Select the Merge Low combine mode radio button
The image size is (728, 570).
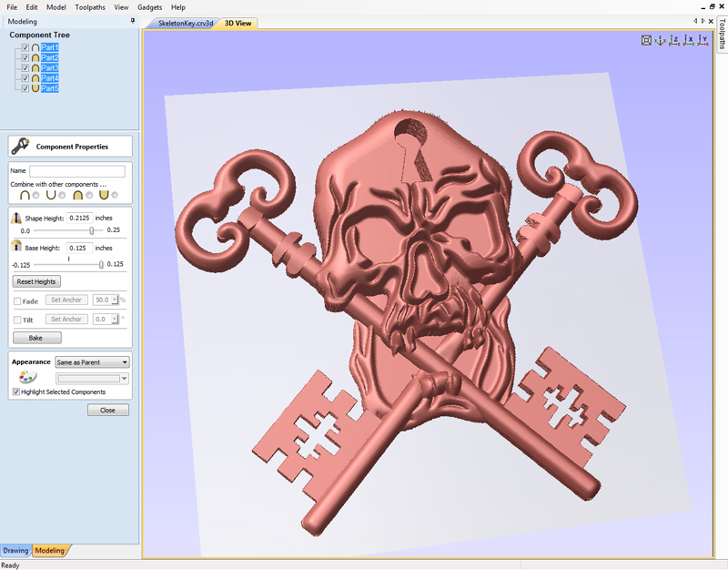(115, 195)
